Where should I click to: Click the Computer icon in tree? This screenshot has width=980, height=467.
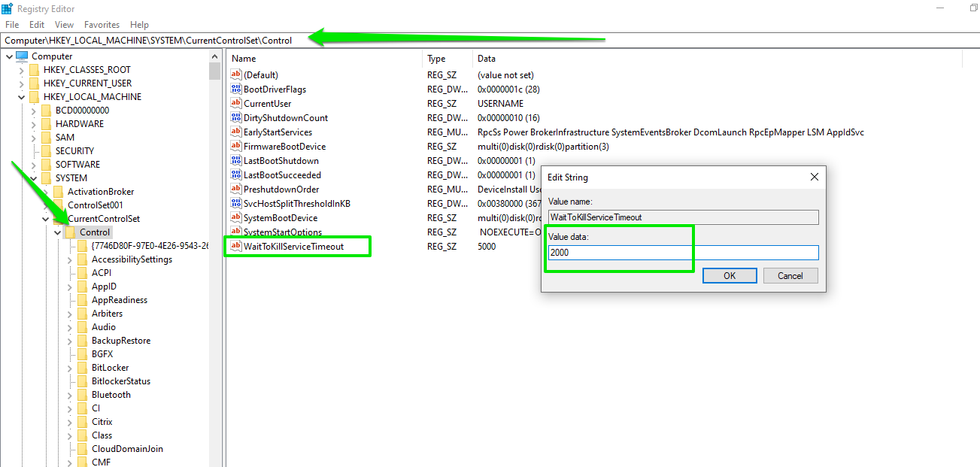pyautogui.click(x=22, y=56)
